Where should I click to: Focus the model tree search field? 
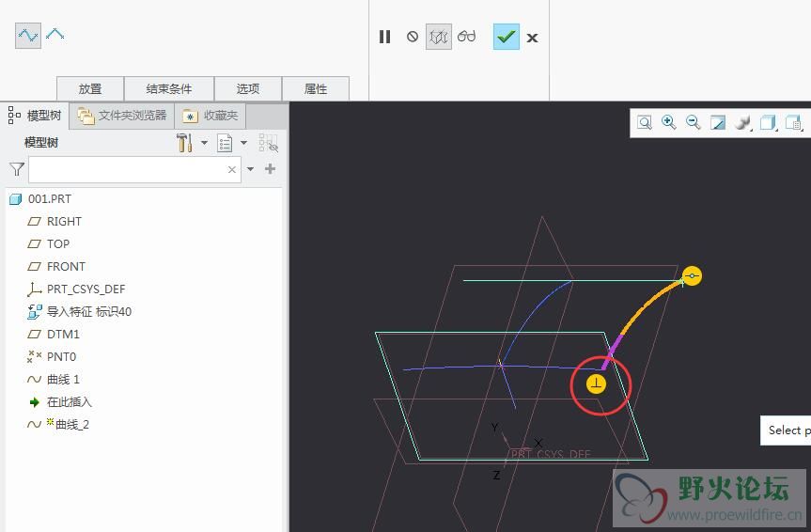point(134,169)
